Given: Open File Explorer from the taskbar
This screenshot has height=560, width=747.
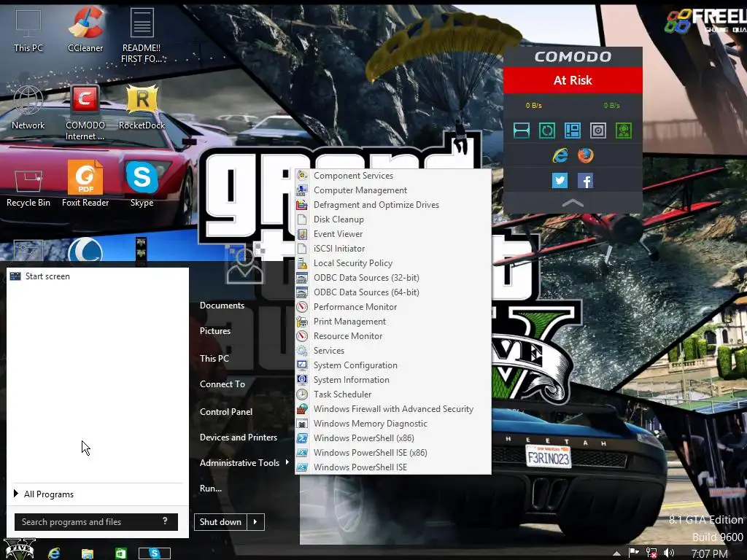Looking at the screenshot, I should pos(88,553).
